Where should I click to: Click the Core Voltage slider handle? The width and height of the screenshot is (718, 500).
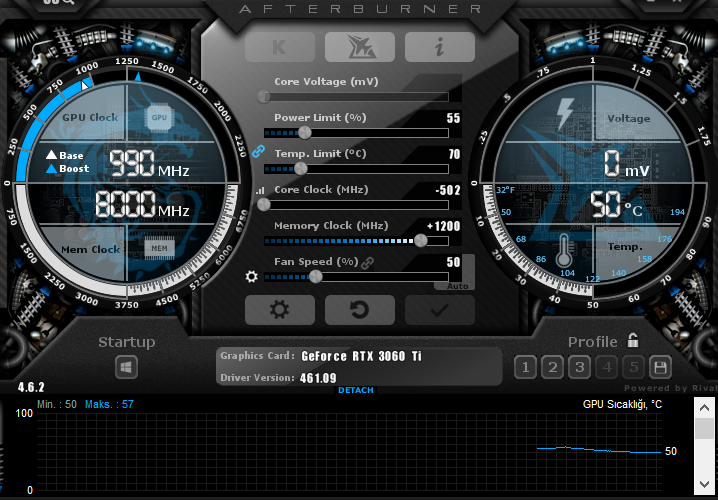(x=264, y=97)
